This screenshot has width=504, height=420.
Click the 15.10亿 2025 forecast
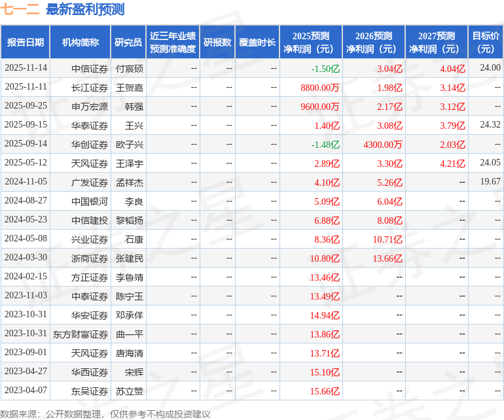coord(325,372)
